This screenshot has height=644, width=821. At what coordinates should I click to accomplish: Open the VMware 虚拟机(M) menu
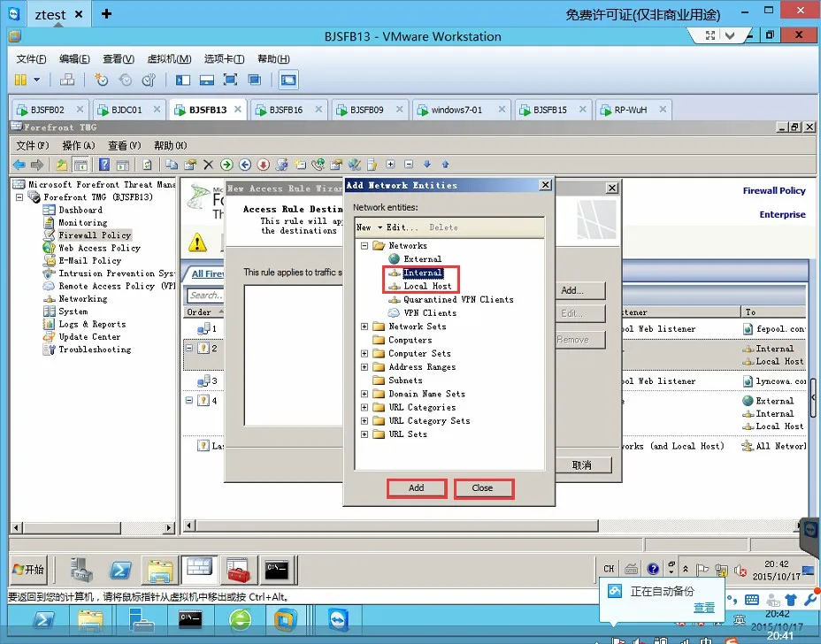tap(169, 58)
